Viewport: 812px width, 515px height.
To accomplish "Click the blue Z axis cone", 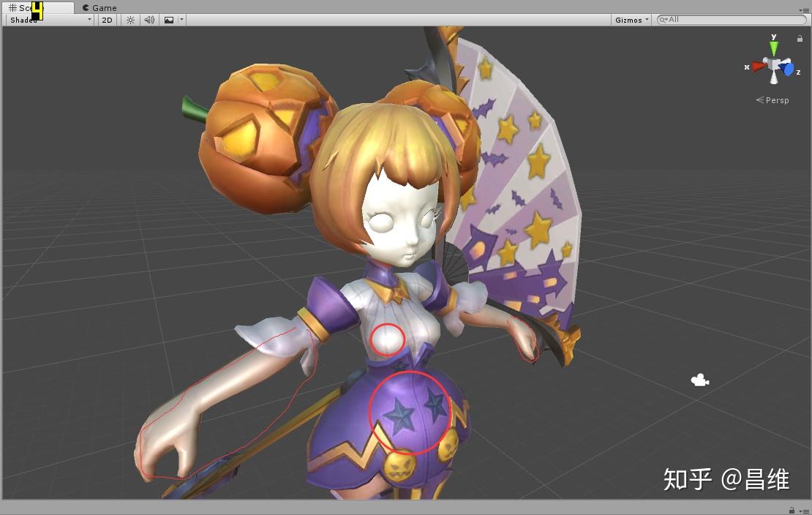I will [x=788, y=69].
